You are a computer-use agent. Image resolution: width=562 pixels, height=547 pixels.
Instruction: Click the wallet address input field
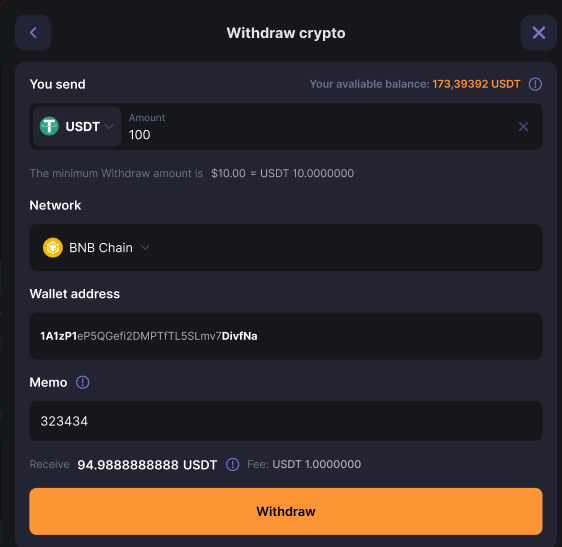(x=286, y=336)
